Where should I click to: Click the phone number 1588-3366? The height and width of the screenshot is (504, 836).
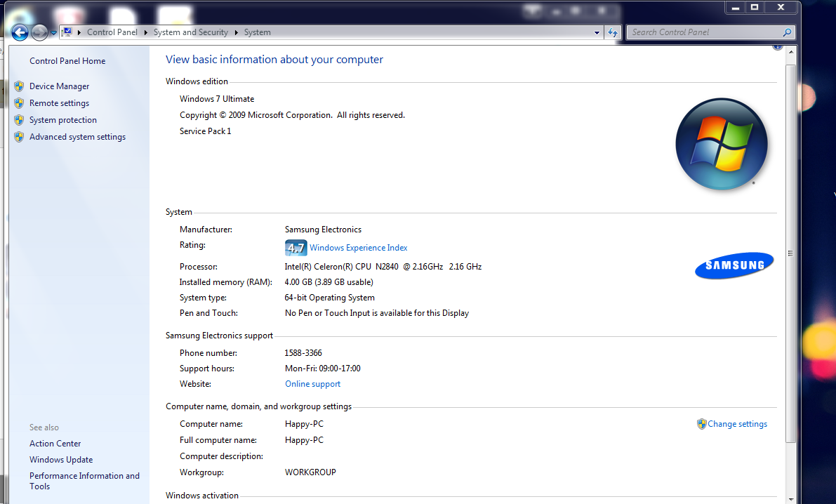pos(303,353)
